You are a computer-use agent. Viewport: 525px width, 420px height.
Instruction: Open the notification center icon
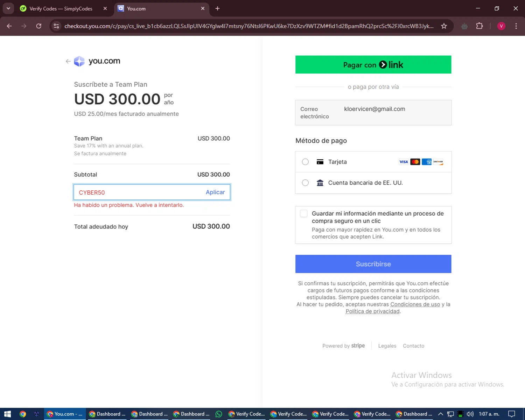coord(511,414)
